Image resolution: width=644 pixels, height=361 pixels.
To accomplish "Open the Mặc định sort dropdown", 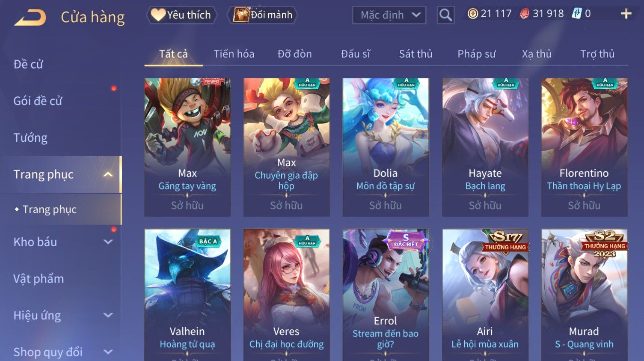I will click(389, 15).
